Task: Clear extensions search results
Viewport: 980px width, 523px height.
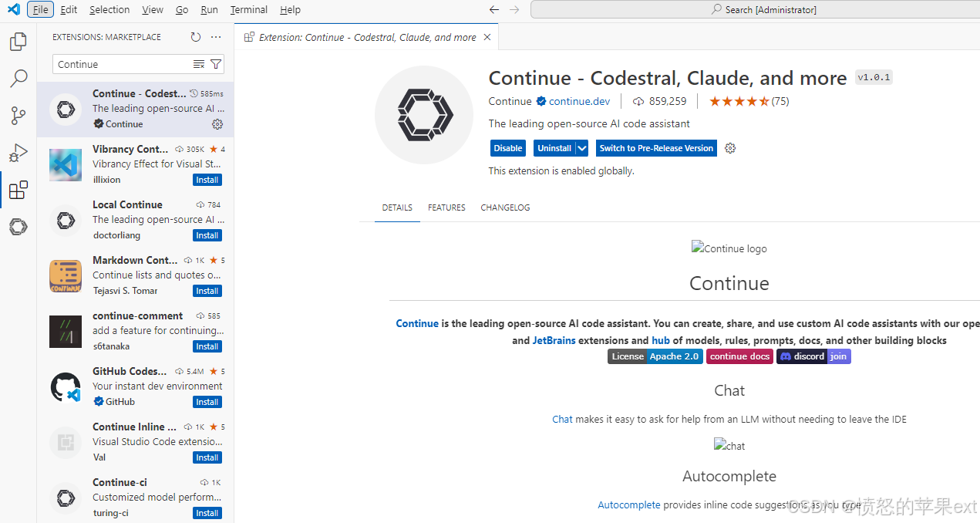Action: point(199,64)
